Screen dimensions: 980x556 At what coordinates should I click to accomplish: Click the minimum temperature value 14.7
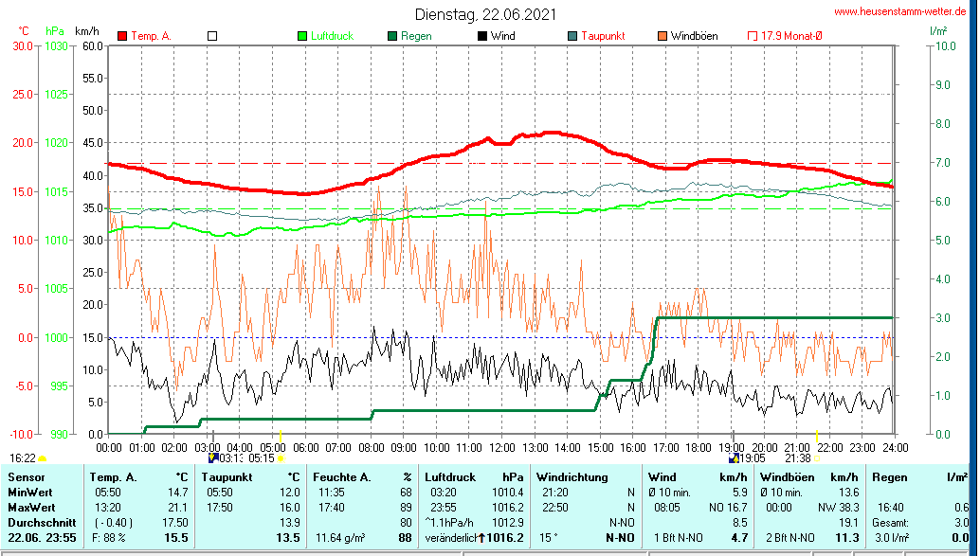coord(178,493)
